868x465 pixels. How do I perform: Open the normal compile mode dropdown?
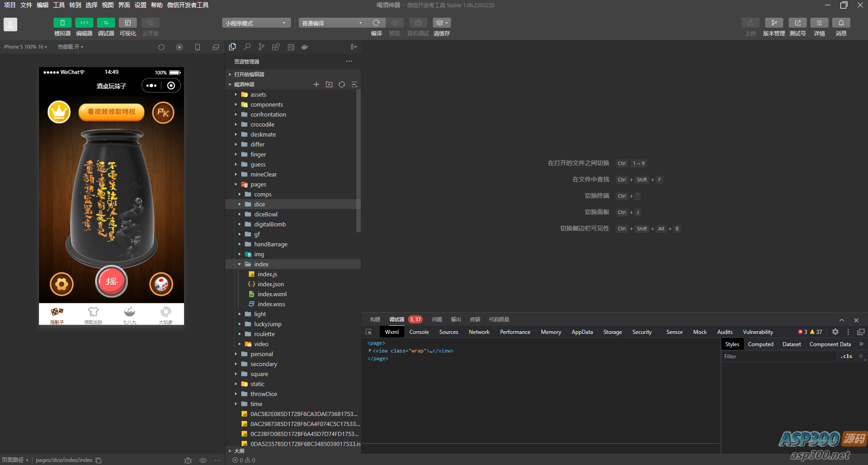tap(332, 23)
